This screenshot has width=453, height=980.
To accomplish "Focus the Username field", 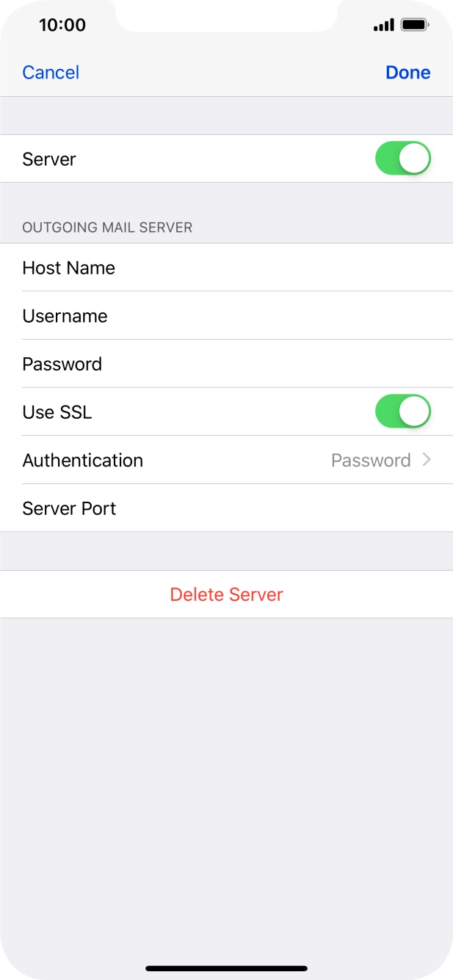I will tap(226, 315).
